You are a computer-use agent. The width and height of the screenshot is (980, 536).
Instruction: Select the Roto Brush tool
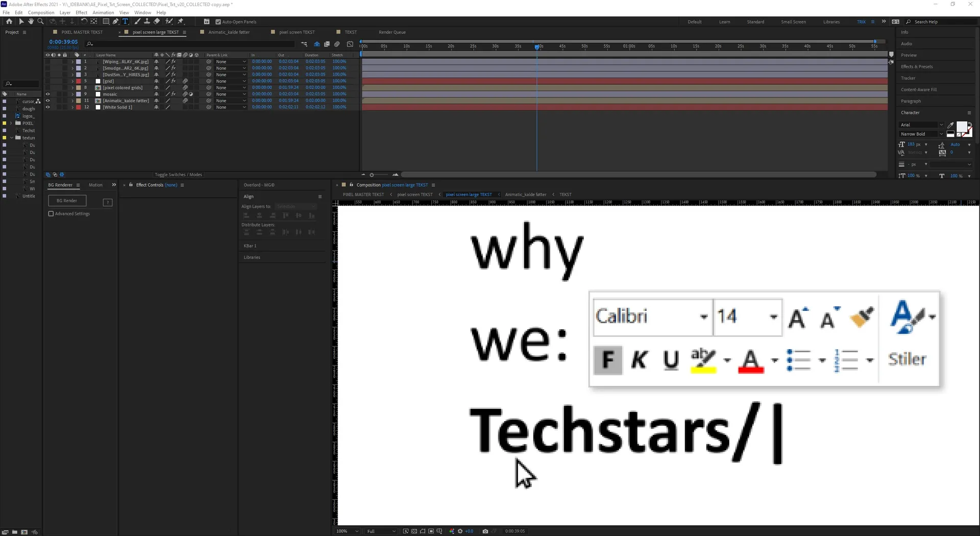point(169,21)
